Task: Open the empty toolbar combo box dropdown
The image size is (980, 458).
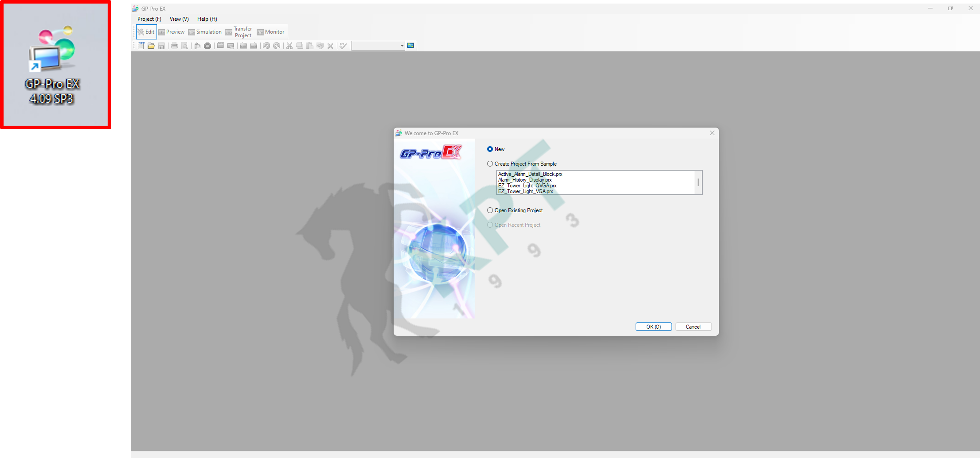Action: click(402, 46)
